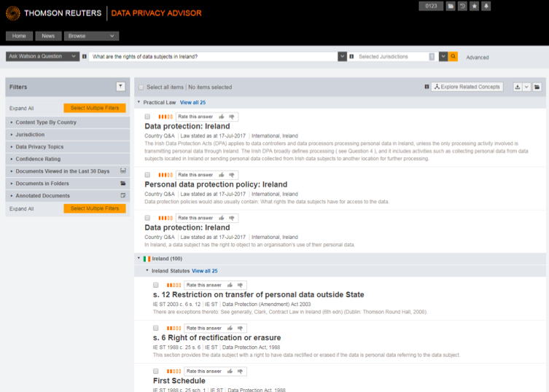This screenshot has height=392, width=549.
Task: Open the history icon in header
Action: pos(462,7)
